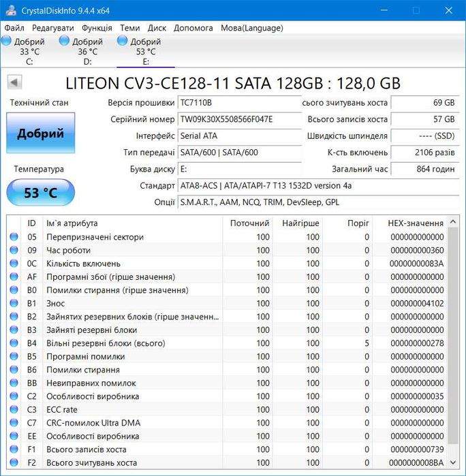Select disk C: status orb at 33 °C

(x=6, y=40)
